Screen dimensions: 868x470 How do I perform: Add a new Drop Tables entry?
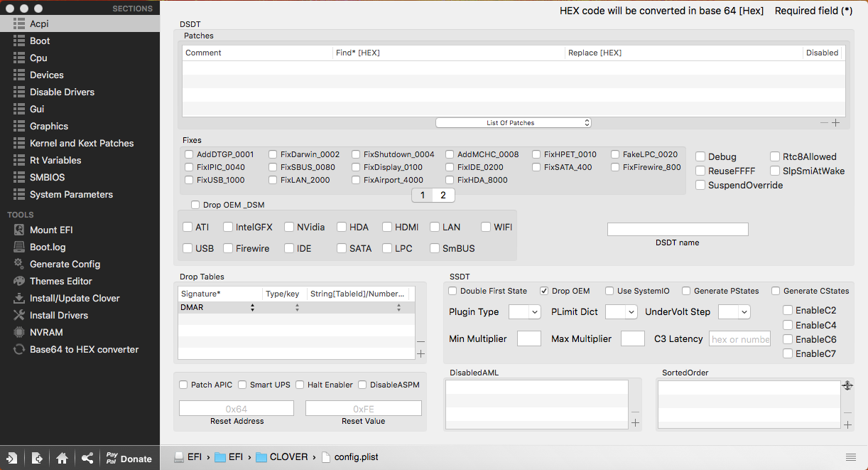pos(421,353)
